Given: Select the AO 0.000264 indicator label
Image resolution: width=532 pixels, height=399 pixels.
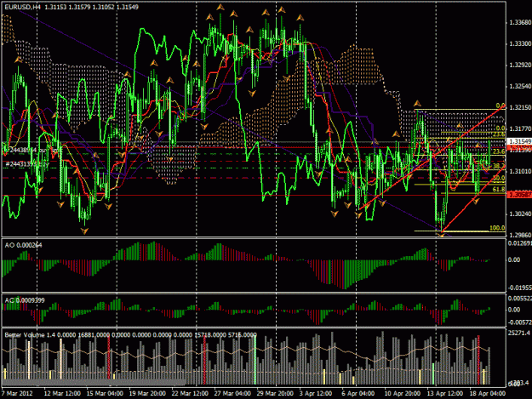Looking at the screenshot, I should tap(23, 245).
